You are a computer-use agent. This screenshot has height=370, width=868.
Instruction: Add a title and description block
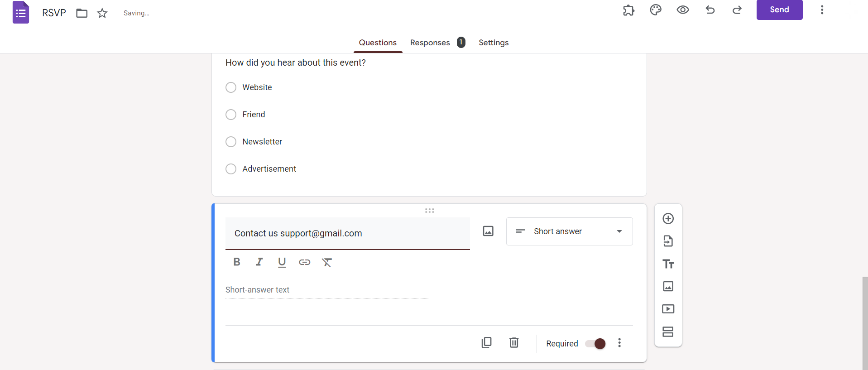(x=668, y=264)
